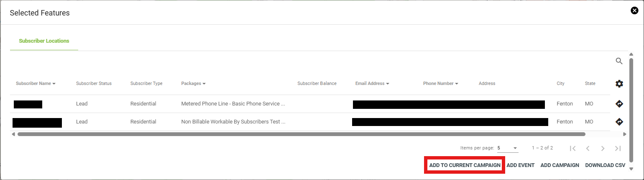Click the Add Event button
Viewport: 644px width, 180px height.
(520, 165)
